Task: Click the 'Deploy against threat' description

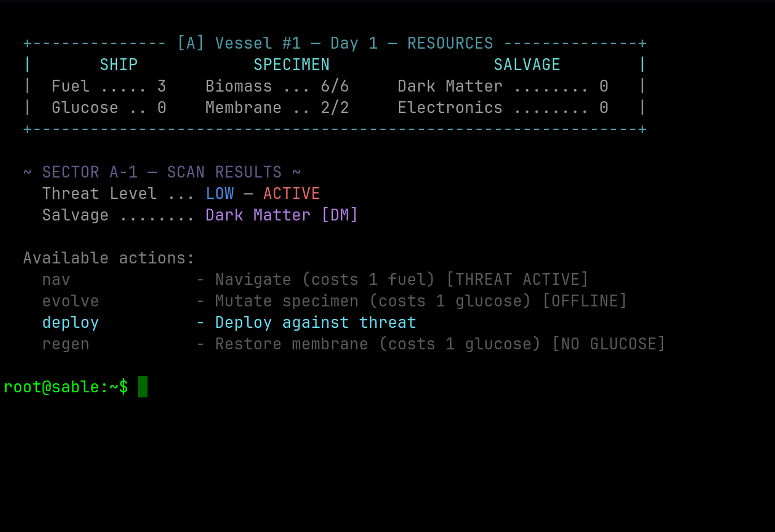Action: tap(315, 323)
